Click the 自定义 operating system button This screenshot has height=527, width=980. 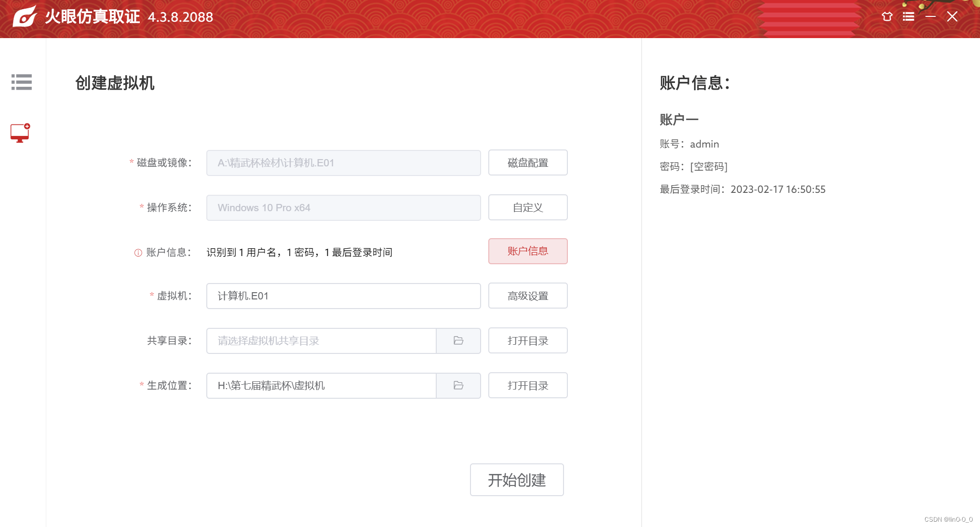coord(528,208)
